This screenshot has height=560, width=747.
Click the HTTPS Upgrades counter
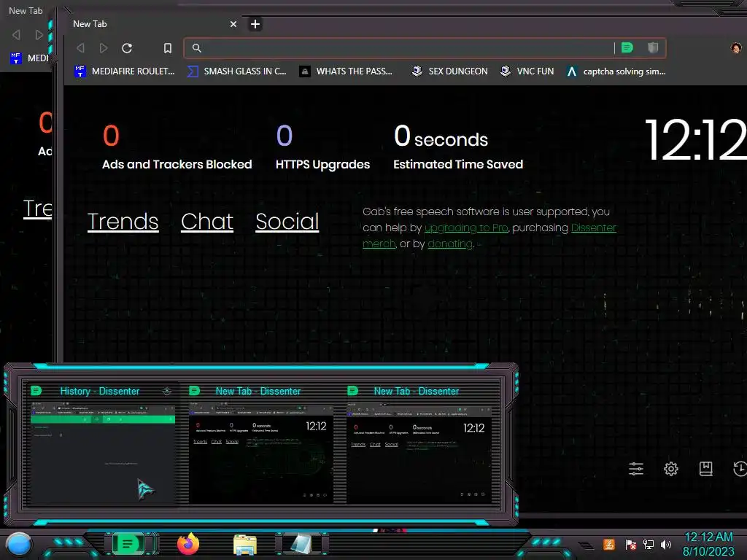click(x=322, y=147)
